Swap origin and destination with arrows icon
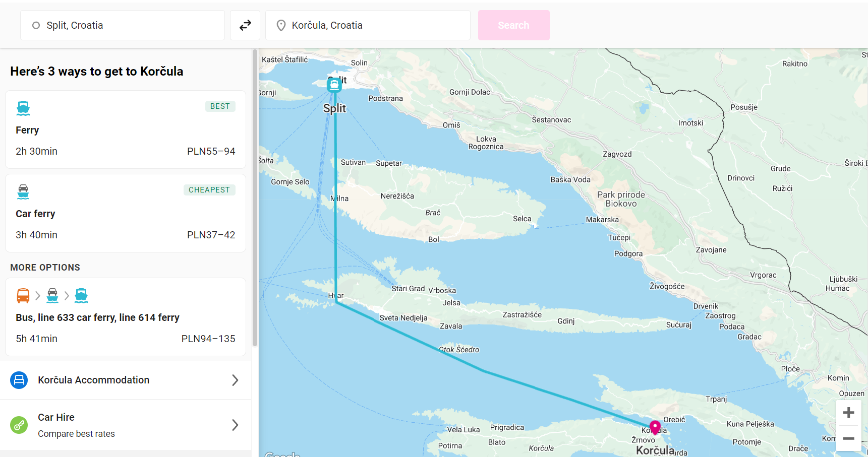Viewport: 868px width, 457px height. tap(245, 25)
